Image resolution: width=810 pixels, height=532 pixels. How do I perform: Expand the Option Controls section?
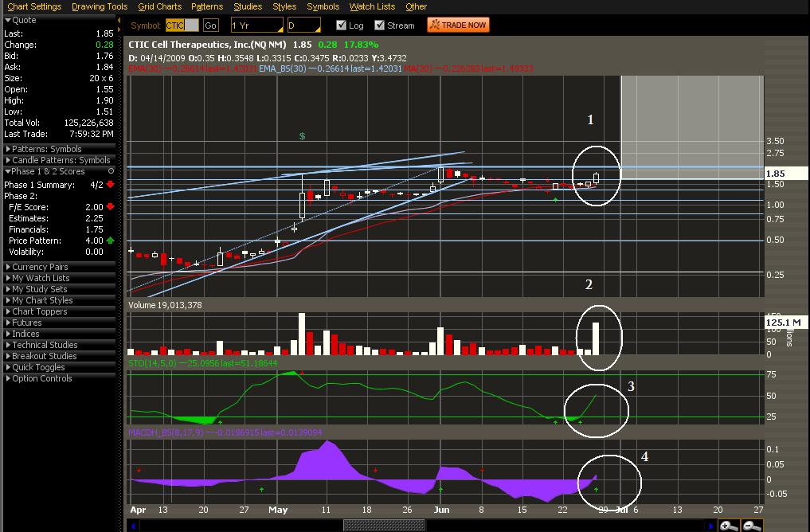[60, 378]
